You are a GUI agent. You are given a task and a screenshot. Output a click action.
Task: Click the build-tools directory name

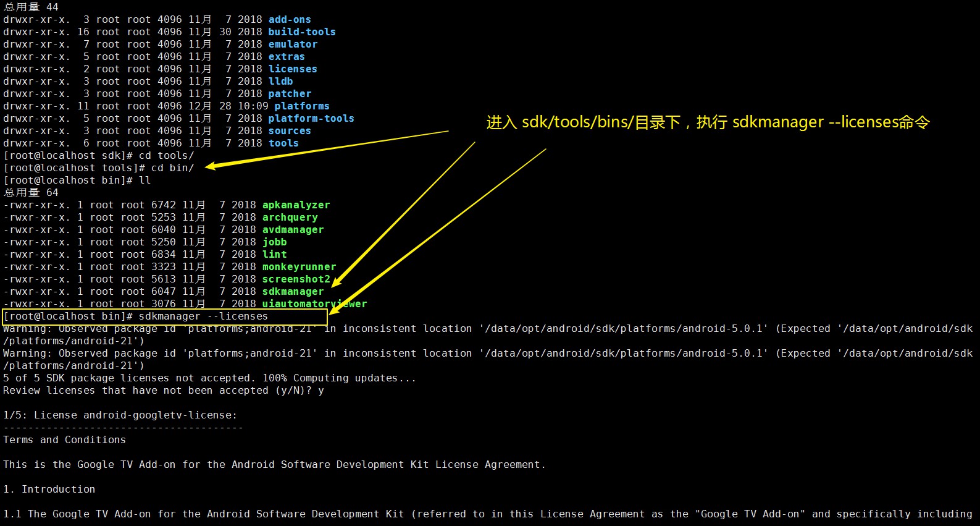coord(302,32)
